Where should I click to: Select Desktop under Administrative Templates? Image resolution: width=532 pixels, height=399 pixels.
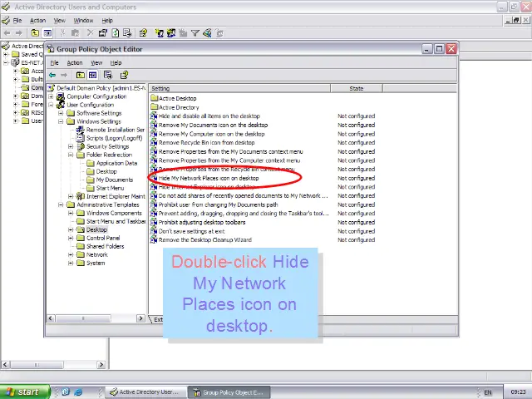[96, 229]
